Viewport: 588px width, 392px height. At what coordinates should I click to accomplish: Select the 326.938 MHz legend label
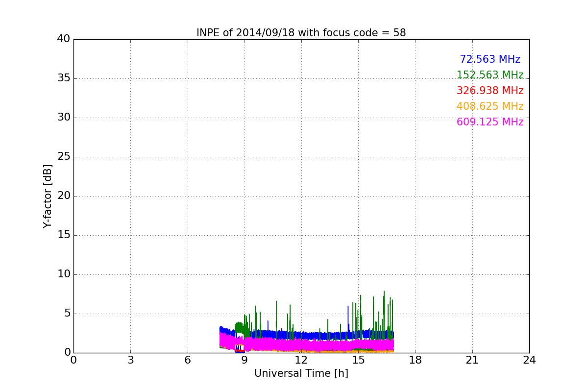point(490,91)
